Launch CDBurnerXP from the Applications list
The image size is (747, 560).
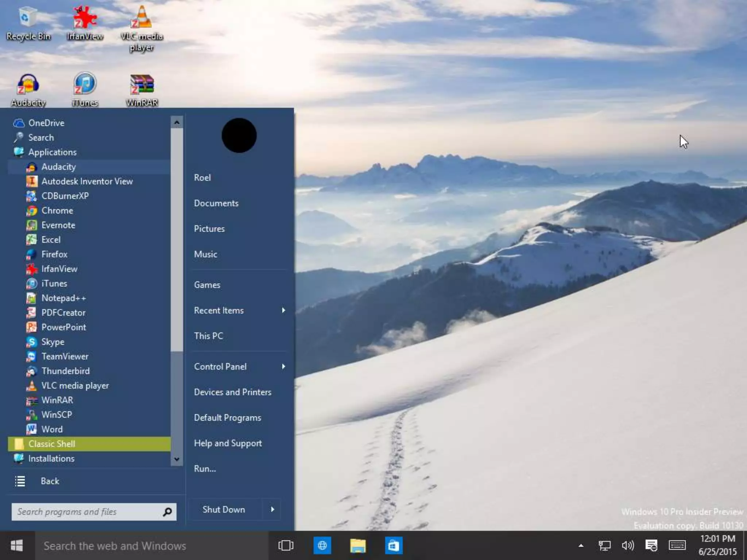tap(89, 196)
